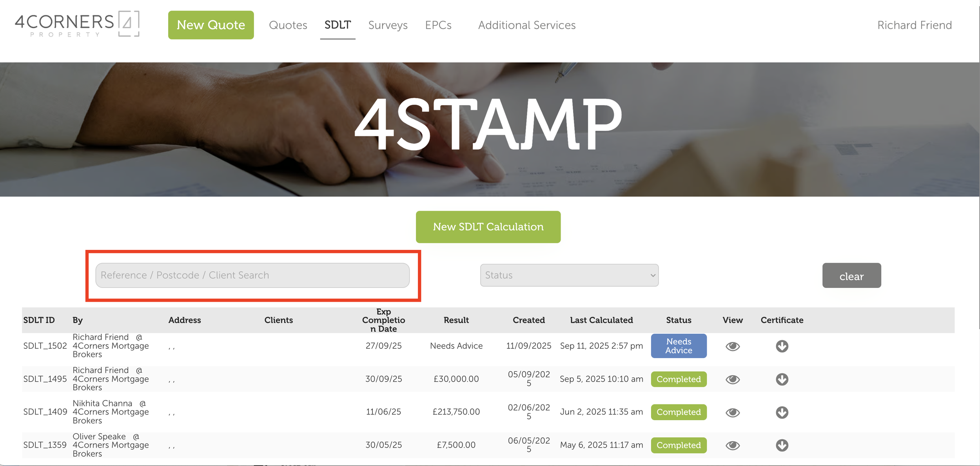Click the Needs Advice status badge
Image resolution: width=980 pixels, height=466 pixels.
click(x=679, y=346)
